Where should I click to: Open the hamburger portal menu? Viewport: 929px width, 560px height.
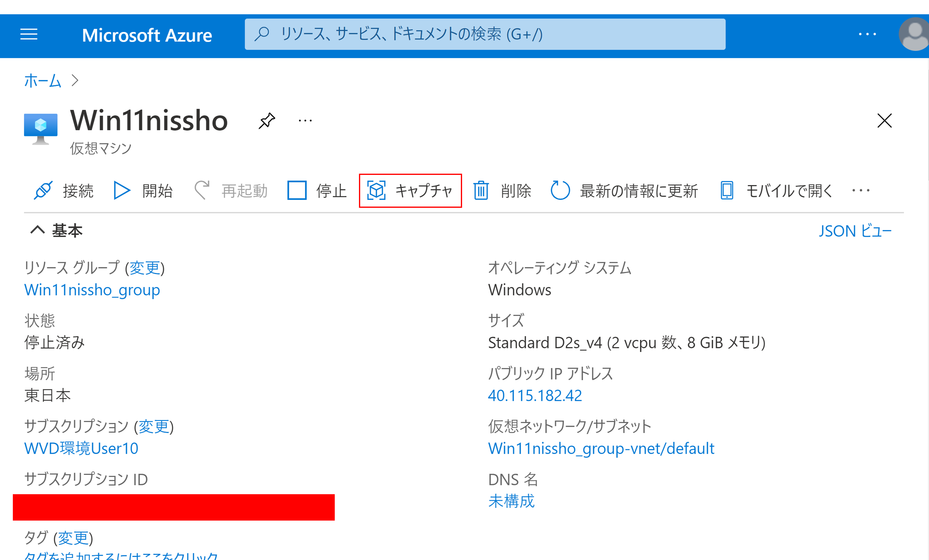[x=29, y=34]
